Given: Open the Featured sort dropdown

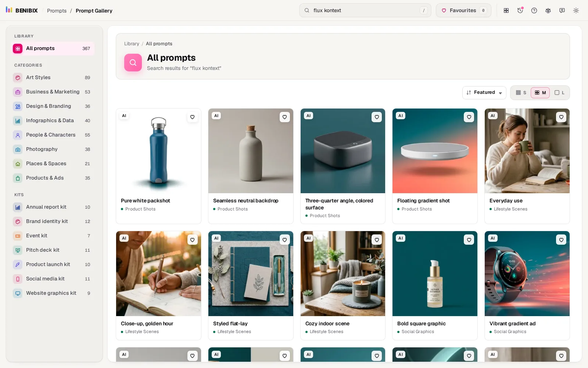Looking at the screenshot, I should coord(484,93).
